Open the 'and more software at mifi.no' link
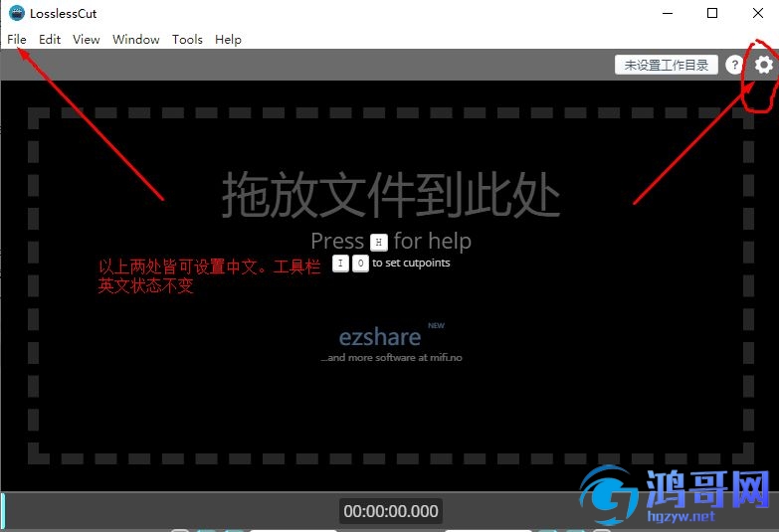 click(x=391, y=357)
